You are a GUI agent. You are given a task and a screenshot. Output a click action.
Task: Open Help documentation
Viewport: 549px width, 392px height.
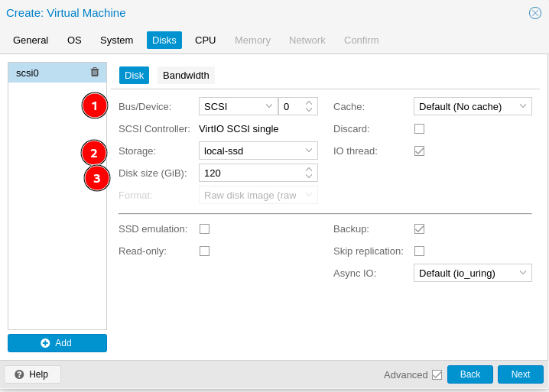tap(32, 374)
